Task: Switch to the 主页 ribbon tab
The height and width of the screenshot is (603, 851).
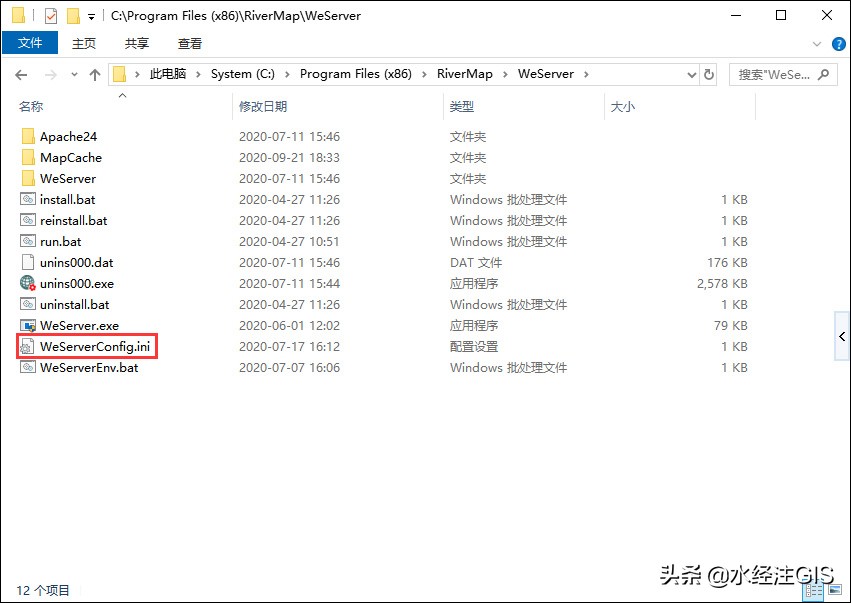Action: click(84, 43)
